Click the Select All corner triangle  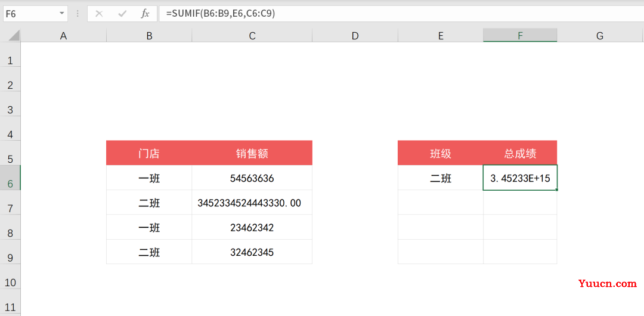click(14, 36)
